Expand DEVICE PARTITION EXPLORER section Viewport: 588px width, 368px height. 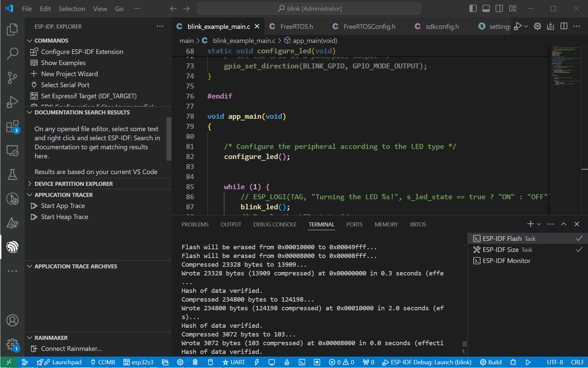point(30,184)
